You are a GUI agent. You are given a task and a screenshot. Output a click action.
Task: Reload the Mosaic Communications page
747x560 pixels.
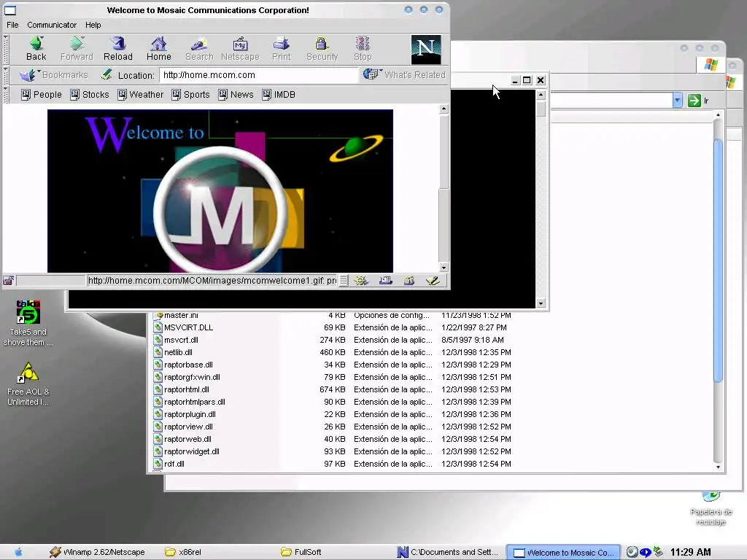pyautogui.click(x=118, y=49)
